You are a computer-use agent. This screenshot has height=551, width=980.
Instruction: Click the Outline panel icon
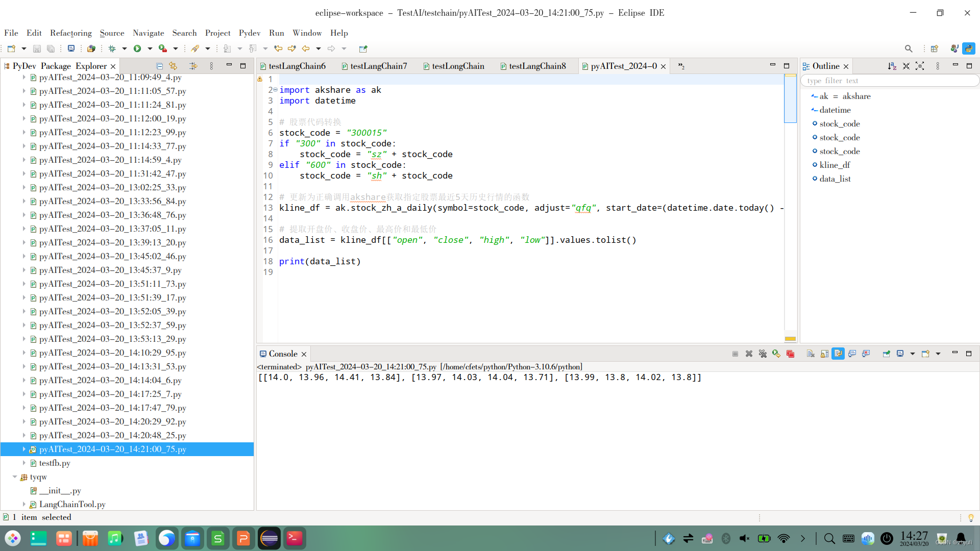(x=808, y=65)
